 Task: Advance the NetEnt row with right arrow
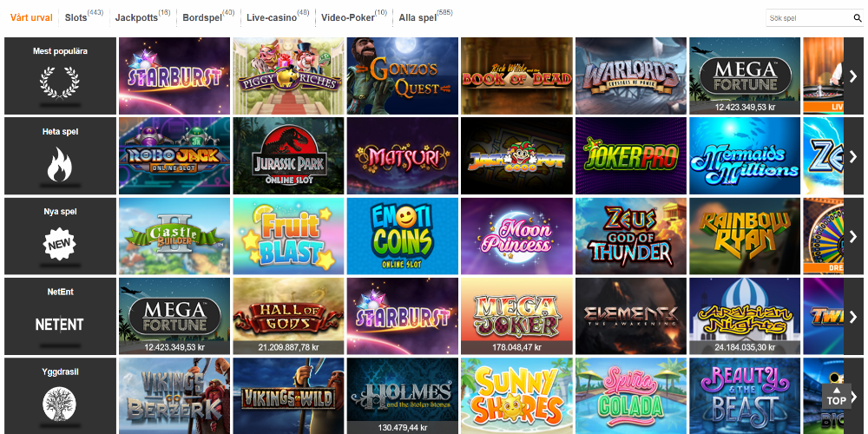click(x=853, y=316)
